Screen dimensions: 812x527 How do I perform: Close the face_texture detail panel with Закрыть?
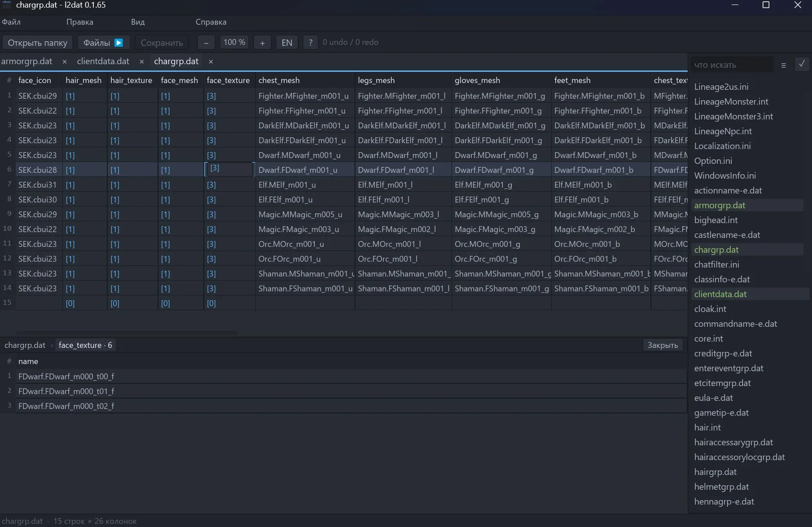pyautogui.click(x=663, y=345)
